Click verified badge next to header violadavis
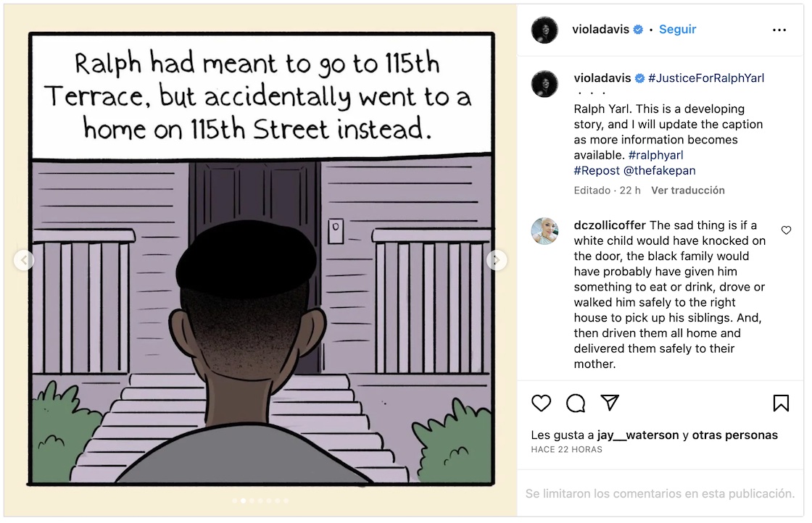Screen dimensions: 812x523 [x=639, y=30]
